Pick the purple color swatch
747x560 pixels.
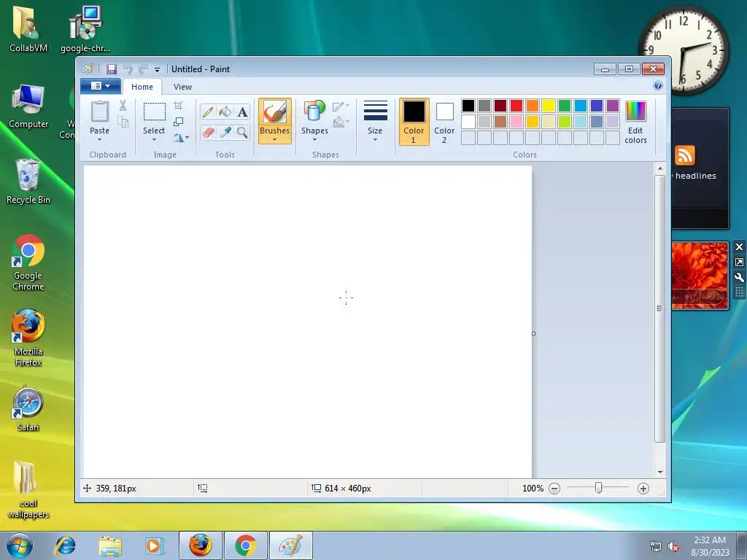(x=613, y=106)
